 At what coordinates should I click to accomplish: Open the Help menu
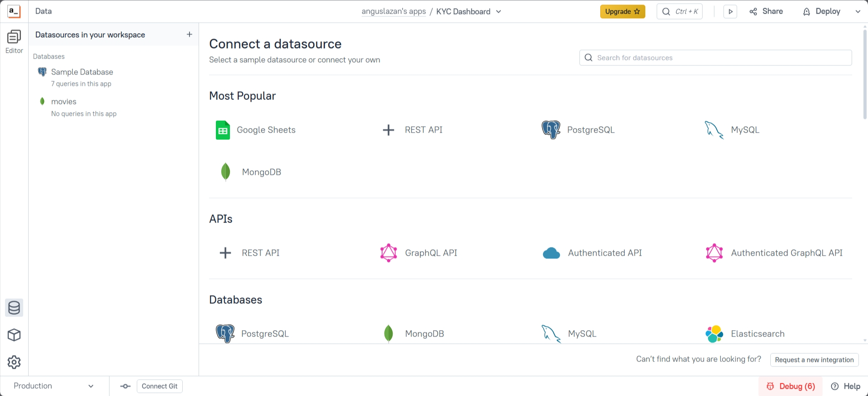845,386
